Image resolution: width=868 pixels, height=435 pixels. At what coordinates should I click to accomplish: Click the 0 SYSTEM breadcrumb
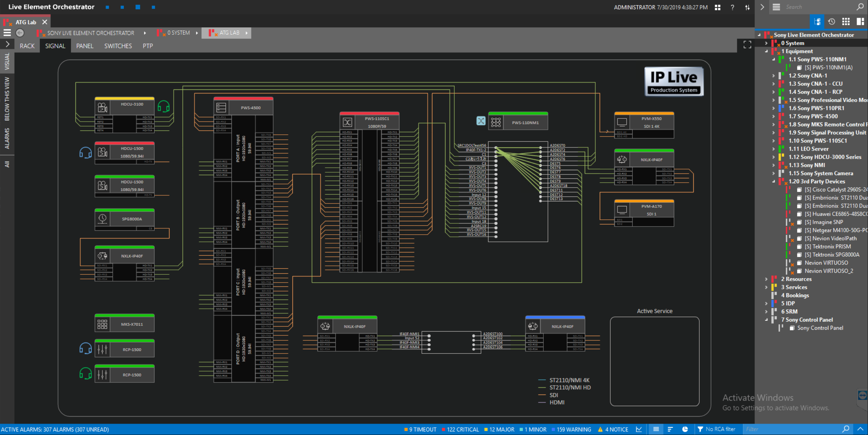[x=178, y=33]
